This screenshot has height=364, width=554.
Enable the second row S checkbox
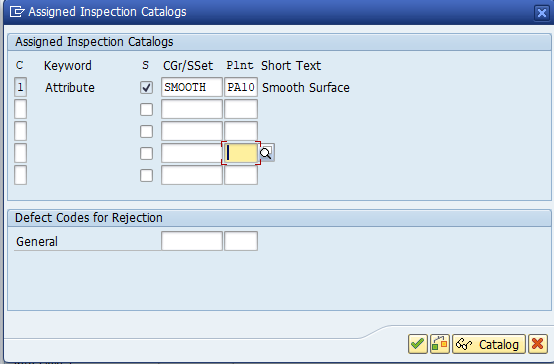[146, 109]
